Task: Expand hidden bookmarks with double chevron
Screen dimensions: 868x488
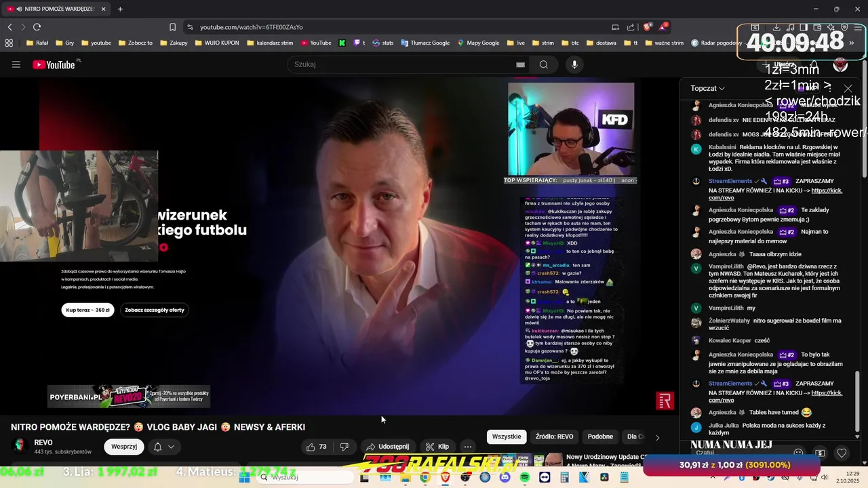Action: pyautogui.click(x=851, y=43)
